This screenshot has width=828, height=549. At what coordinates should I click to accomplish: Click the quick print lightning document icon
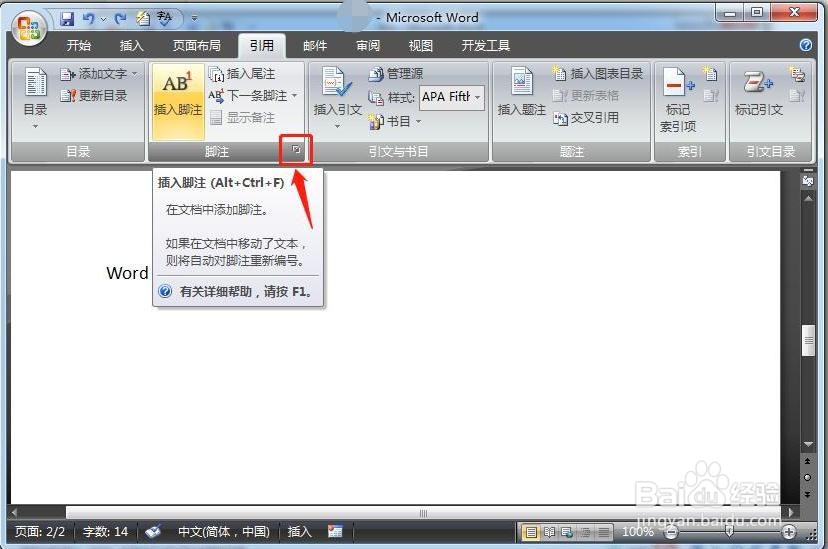point(144,18)
